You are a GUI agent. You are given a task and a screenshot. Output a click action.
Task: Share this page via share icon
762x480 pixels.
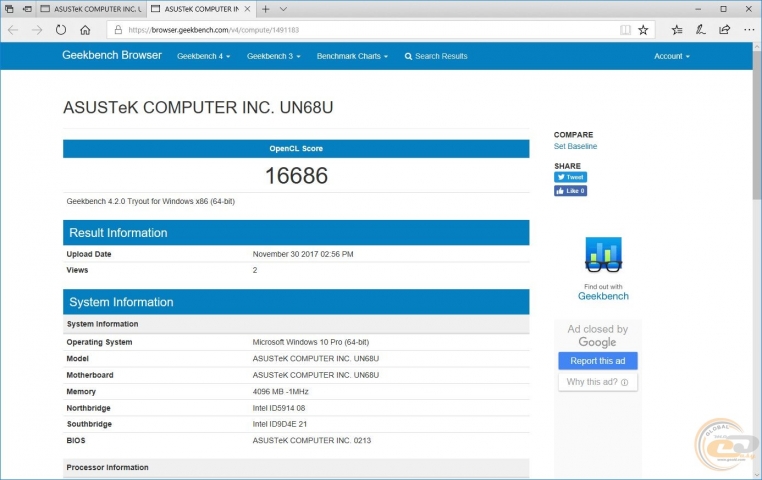click(x=725, y=30)
